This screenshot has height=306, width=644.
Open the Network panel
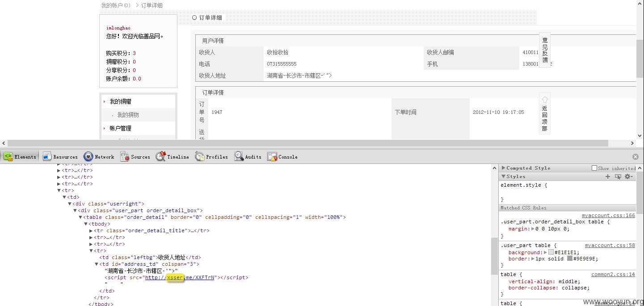[99, 157]
